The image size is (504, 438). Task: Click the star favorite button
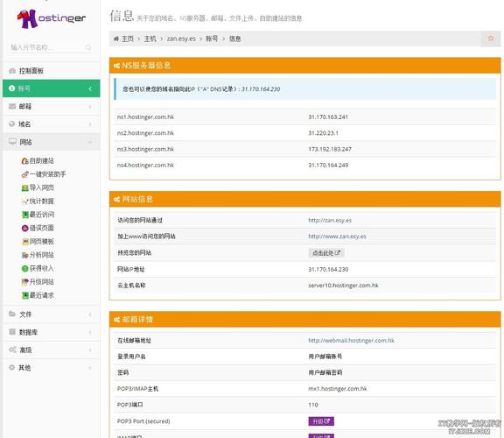[491, 39]
